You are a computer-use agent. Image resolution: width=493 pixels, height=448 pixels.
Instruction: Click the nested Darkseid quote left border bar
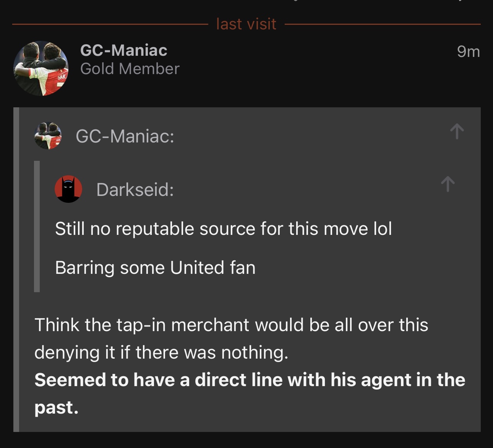coord(37,226)
